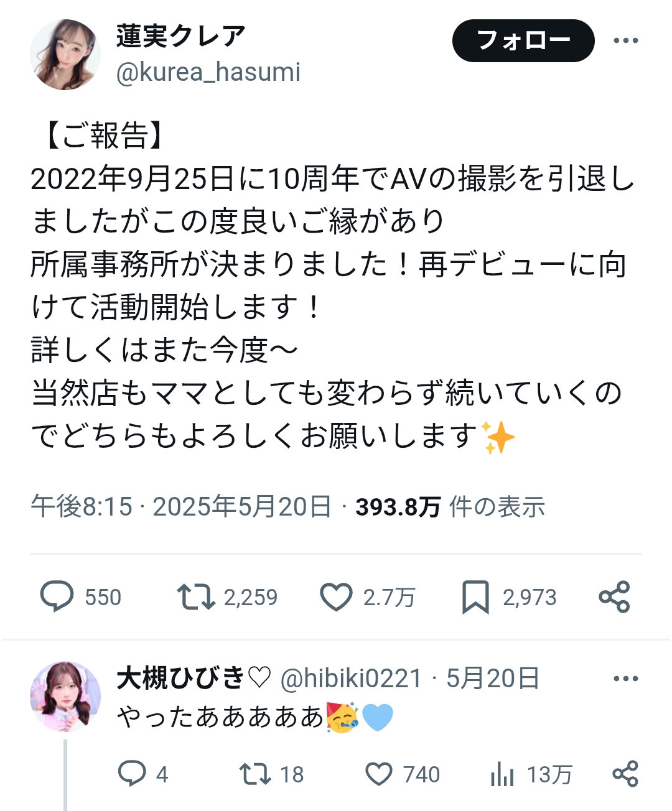The image size is (672, 811).
Task: Click the 蓮実クレア display name
Action: click(x=180, y=36)
